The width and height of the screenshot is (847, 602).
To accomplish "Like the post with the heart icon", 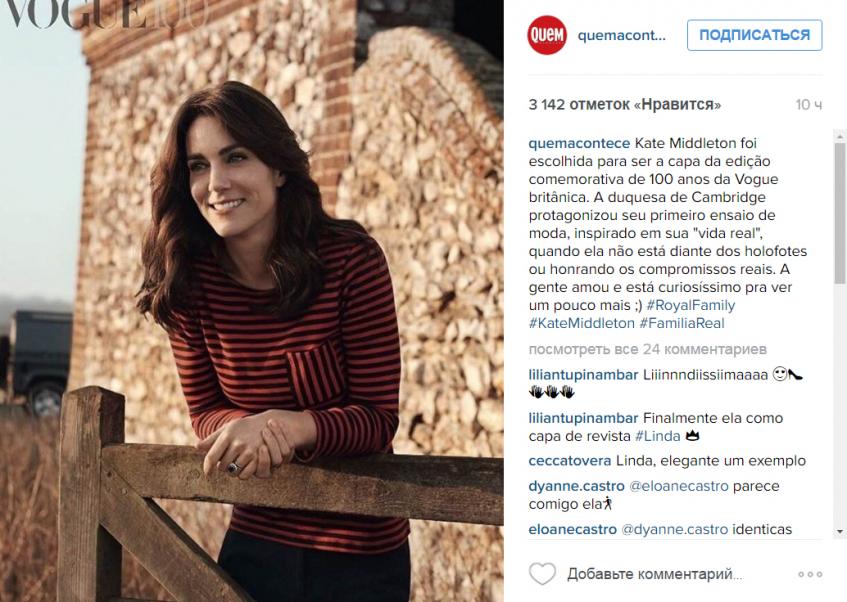I will [542, 573].
